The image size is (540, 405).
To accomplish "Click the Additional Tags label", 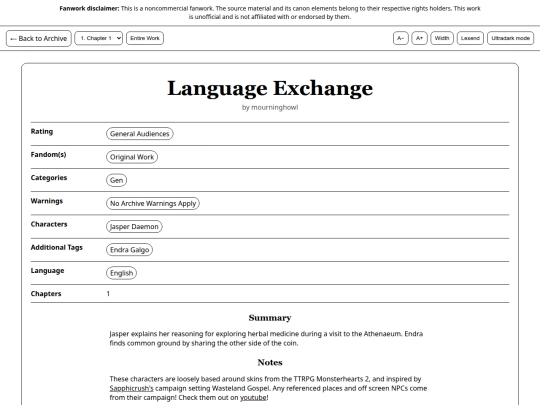I will (56, 248).
